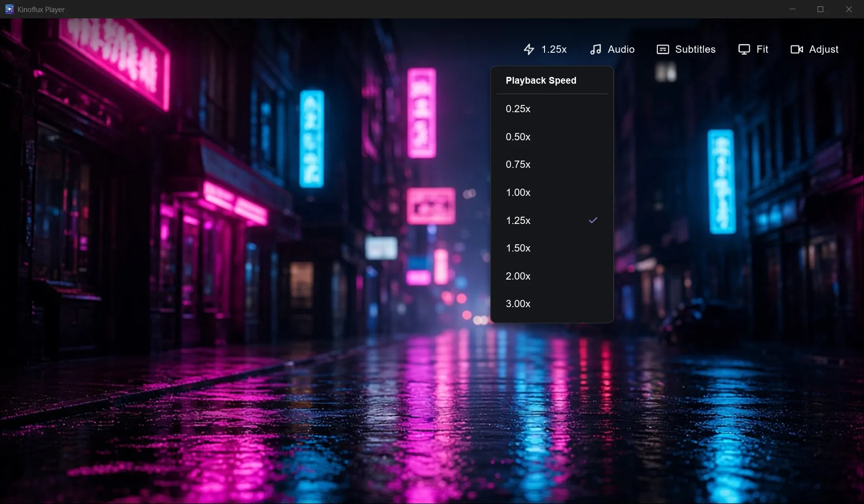Minimize the Kinoflux Player window
864x504 pixels.
coord(792,9)
